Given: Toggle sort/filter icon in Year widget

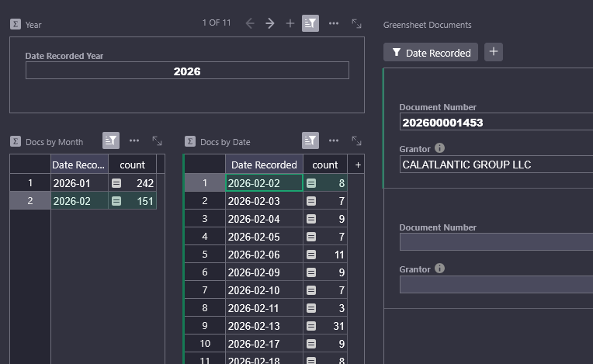Looking at the screenshot, I should point(310,23).
